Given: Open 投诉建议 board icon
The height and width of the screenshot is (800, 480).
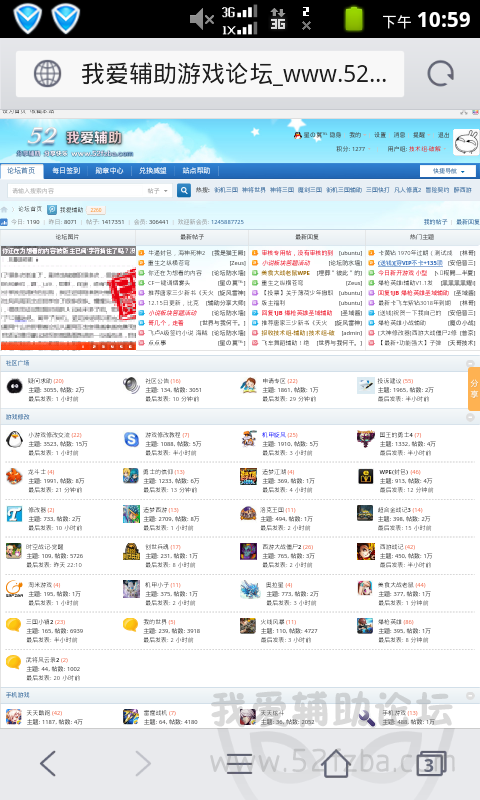Looking at the screenshot, I should (365, 385).
